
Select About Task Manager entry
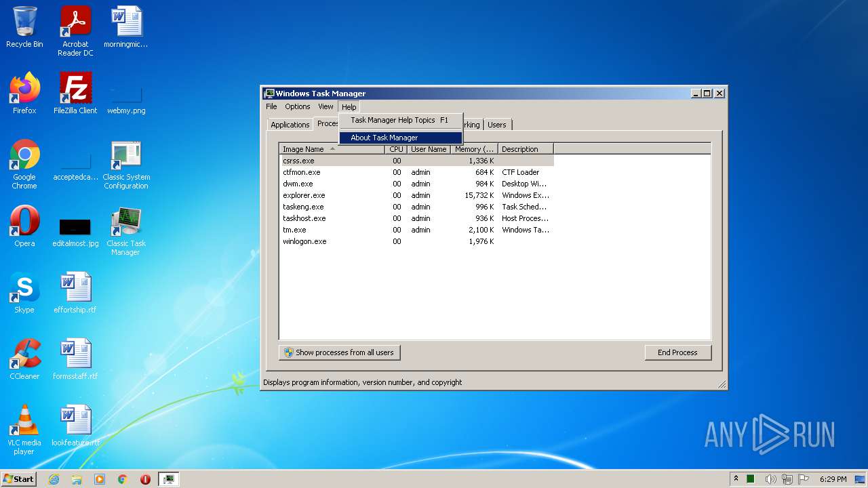400,138
